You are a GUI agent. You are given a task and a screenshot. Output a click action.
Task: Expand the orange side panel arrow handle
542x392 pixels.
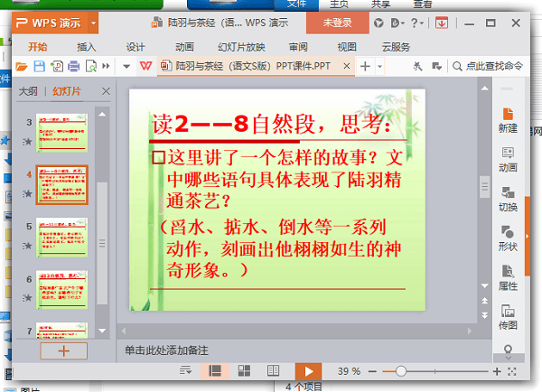point(528,237)
